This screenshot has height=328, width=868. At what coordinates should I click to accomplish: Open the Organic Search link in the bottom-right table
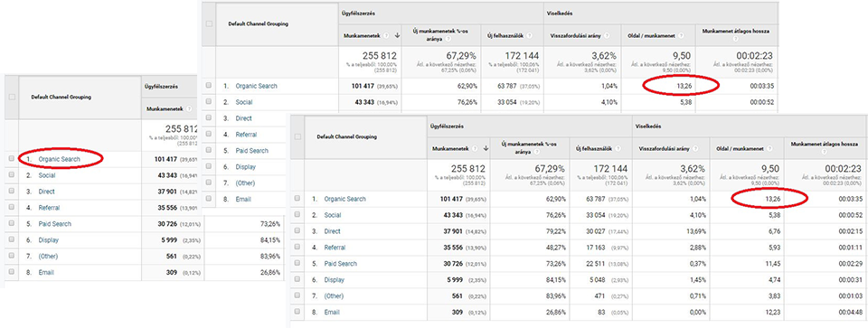[344, 199]
